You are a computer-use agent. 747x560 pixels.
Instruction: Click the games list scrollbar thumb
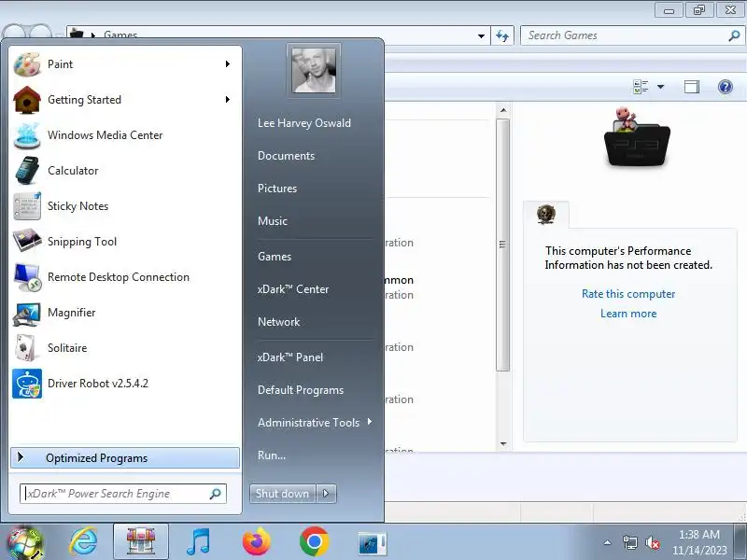coord(502,245)
